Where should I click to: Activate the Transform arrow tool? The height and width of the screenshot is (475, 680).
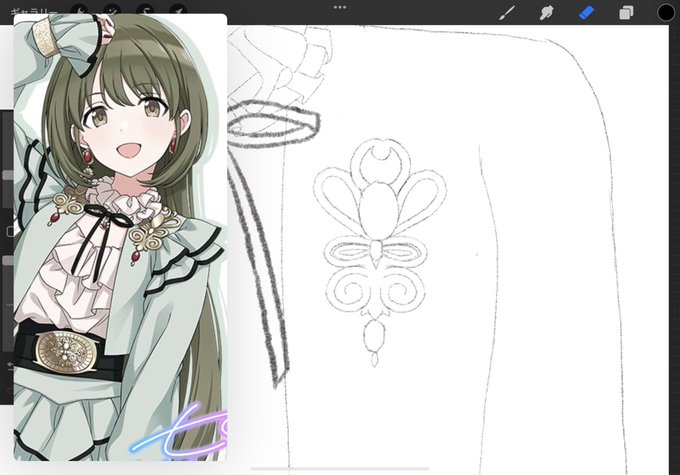pyautogui.click(x=178, y=10)
